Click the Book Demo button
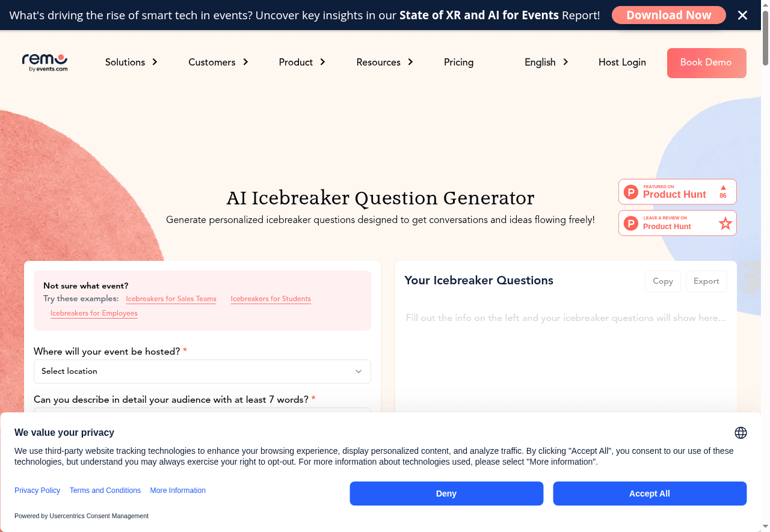 [706, 63]
